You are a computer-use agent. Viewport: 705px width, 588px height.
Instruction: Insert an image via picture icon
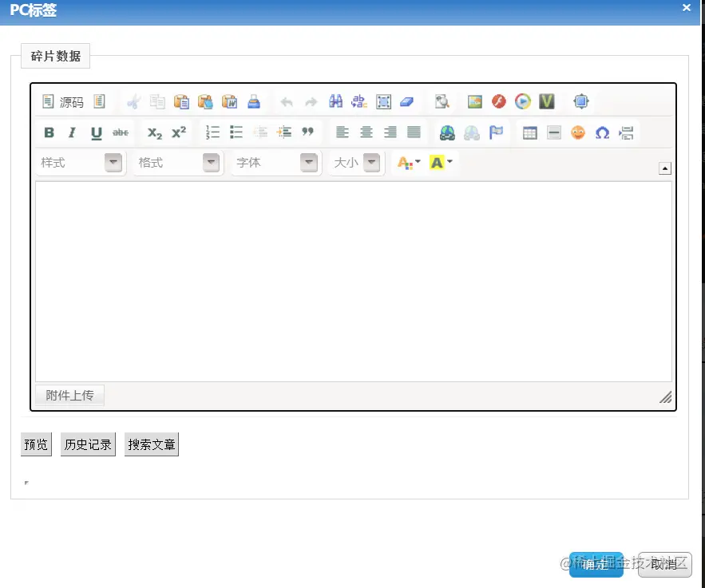(475, 102)
